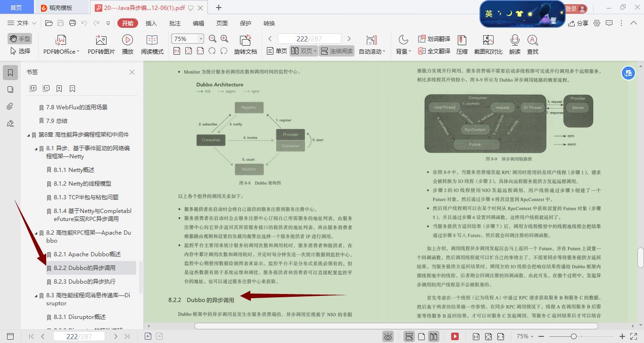Toggle eye protection mode in status bar
Screen dimensions: 644x343
pyautogui.click(x=388, y=336)
